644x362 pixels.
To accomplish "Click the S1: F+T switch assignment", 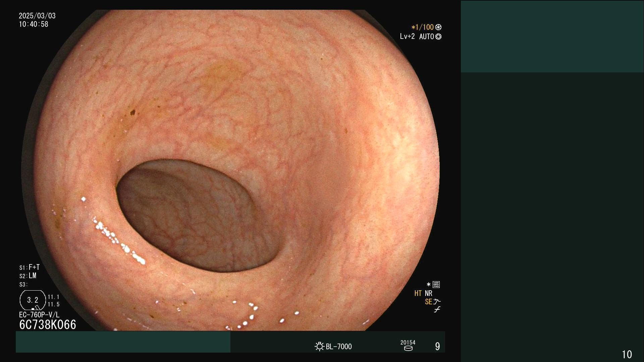I will [x=30, y=267].
